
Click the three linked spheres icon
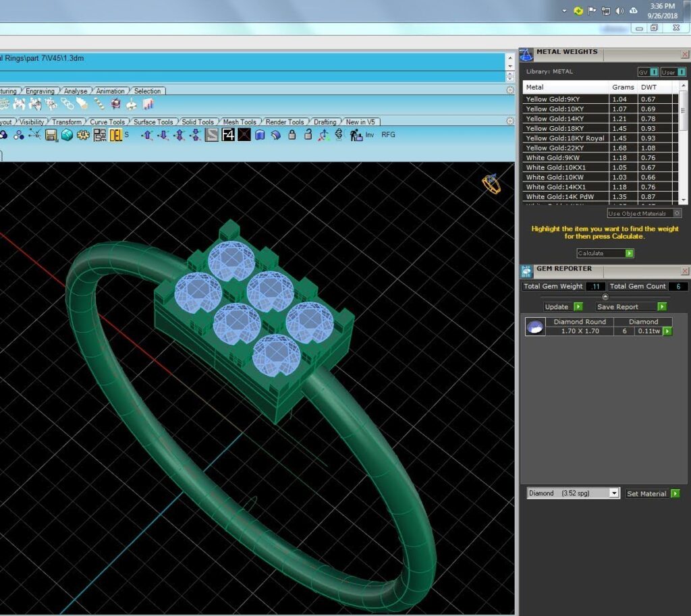18,135
